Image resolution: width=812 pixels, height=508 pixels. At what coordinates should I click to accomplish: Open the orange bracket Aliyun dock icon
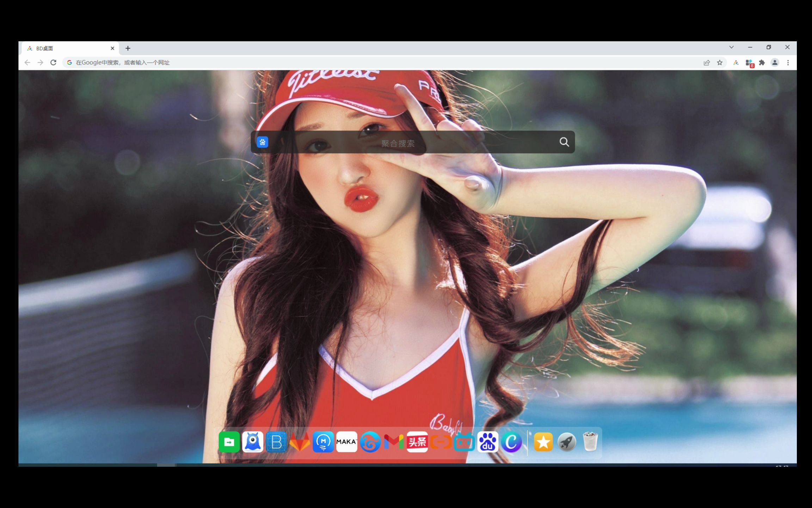pos(441,442)
